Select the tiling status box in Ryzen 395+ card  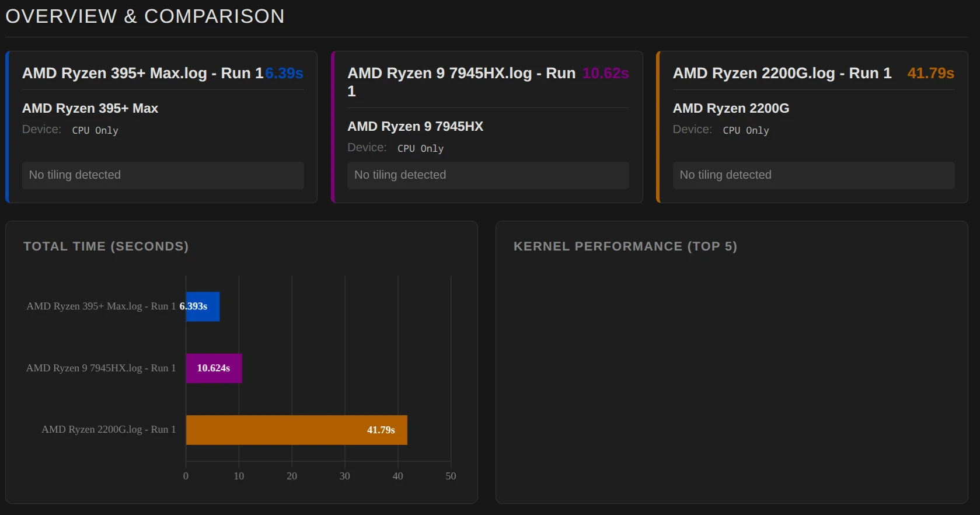(x=163, y=175)
